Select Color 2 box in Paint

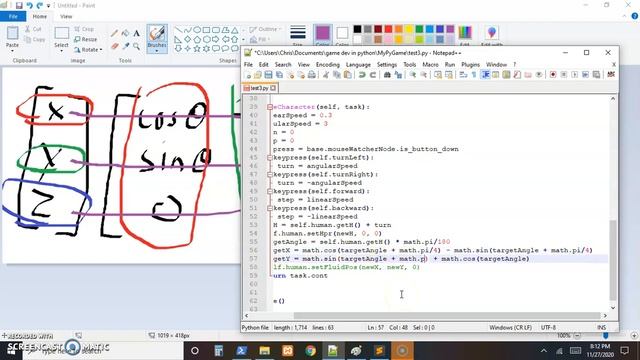click(x=342, y=35)
